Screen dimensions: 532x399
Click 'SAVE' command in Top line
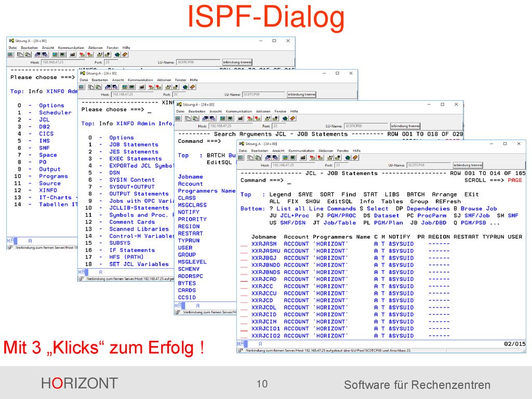(305, 194)
